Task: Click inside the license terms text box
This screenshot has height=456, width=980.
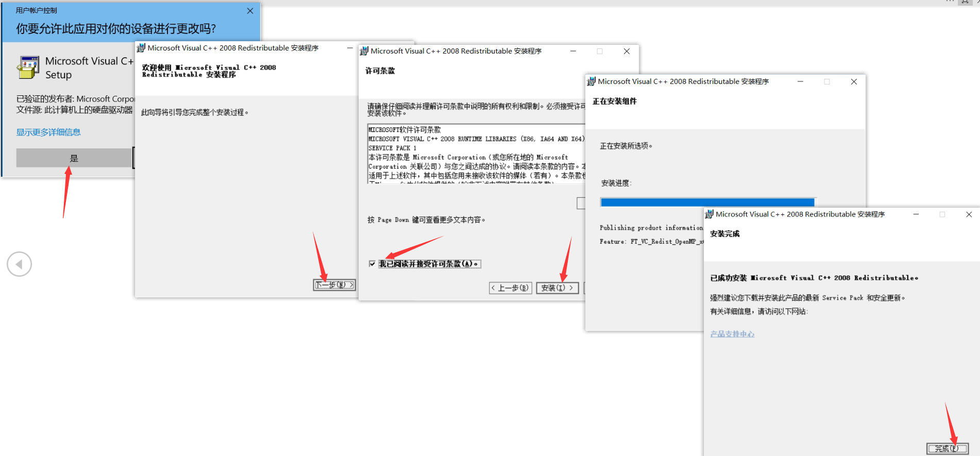Action: [x=474, y=154]
